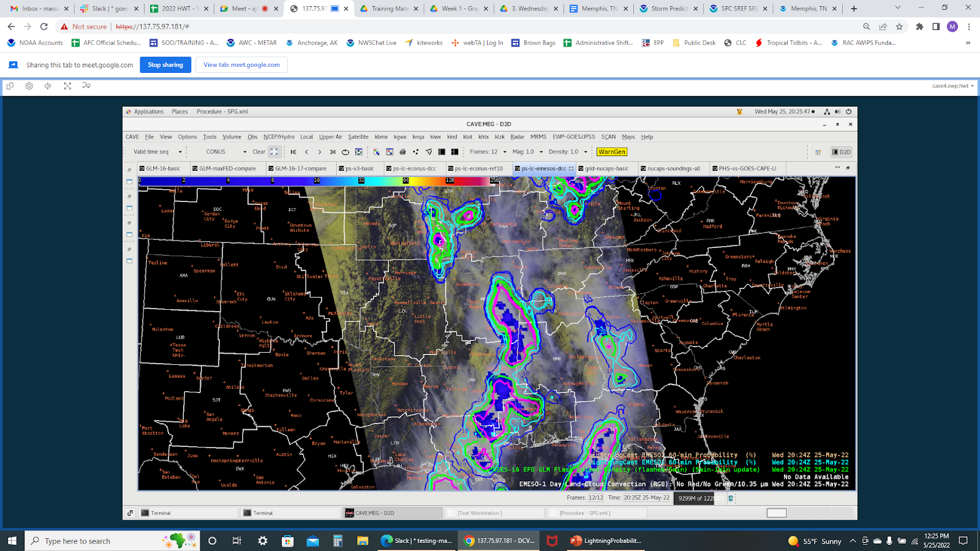Image resolution: width=980 pixels, height=551 pixels.
Task: Enter DCV fullscreen mode
Action: (x=67, y=86)
